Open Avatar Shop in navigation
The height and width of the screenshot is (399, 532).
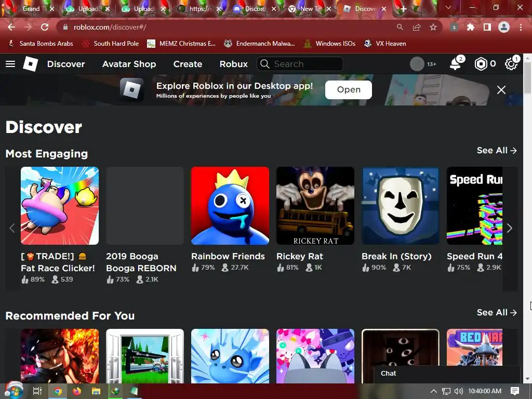click(x=129, y=64)
